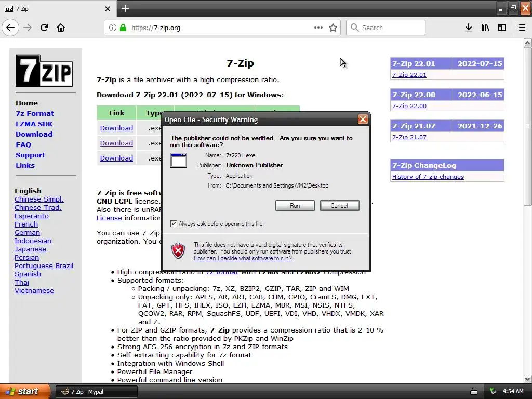Switch language to German
Viewport: 532px width, 399px height.
[x=27, y=232]
